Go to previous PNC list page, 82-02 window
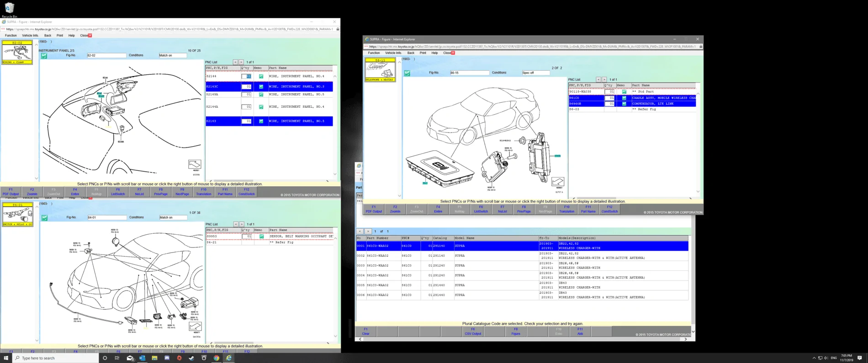 pos(235,62)
